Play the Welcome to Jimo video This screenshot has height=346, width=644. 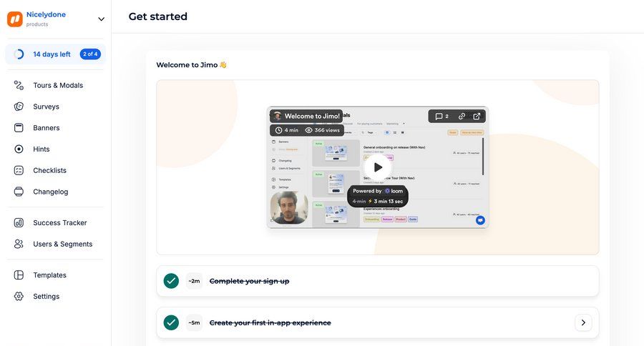(378, 167)
